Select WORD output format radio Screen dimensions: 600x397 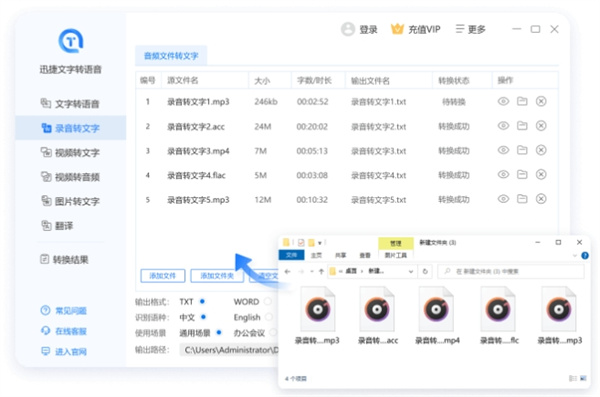[268, 302]
